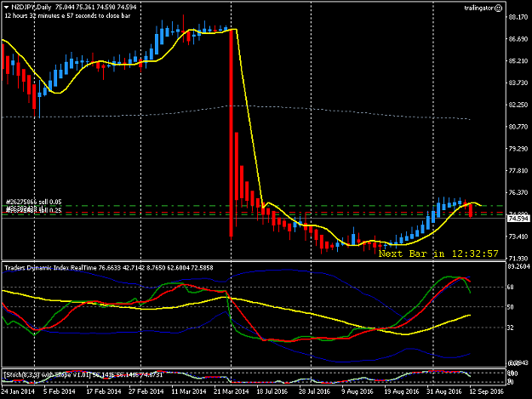Click the 18 Jul 2016 date label

[272, 391]
